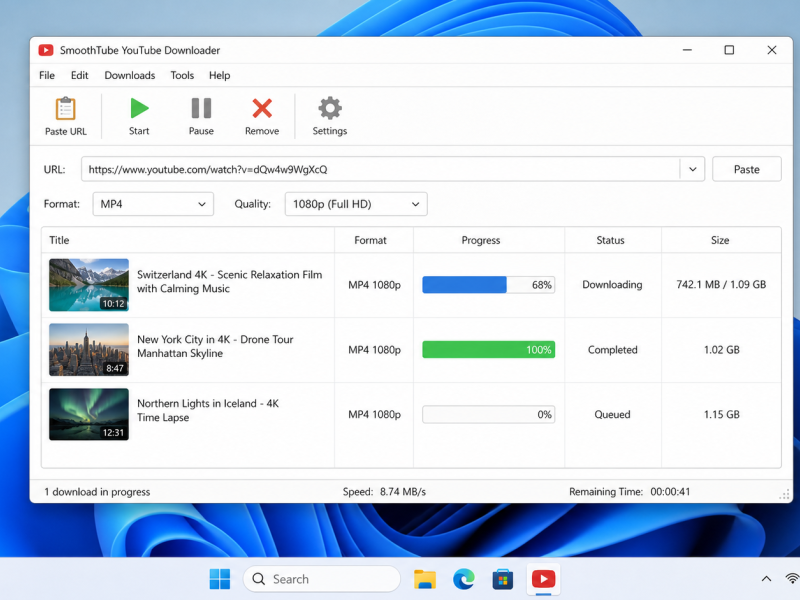Screen dimensions: 800x600
Task: Click 'Remaining Time: 00:00:41' in status bar
Action: 630,492
